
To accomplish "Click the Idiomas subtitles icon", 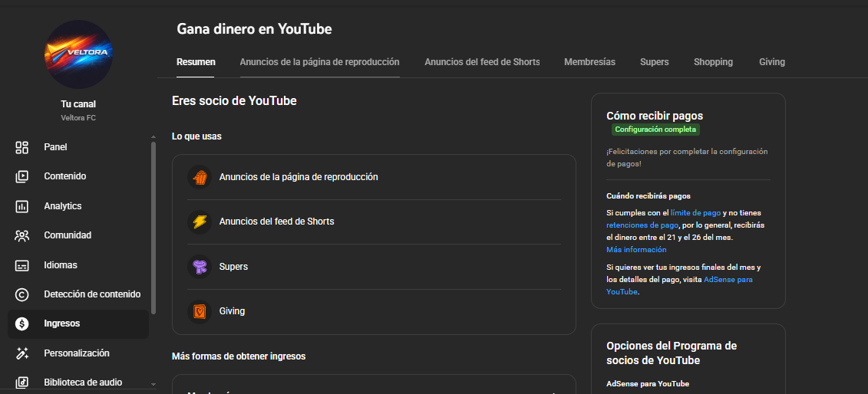I will click(22, 265).
